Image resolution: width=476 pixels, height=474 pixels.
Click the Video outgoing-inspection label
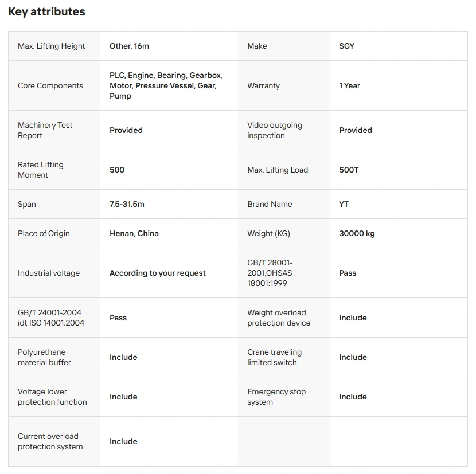tap(276, 130)
